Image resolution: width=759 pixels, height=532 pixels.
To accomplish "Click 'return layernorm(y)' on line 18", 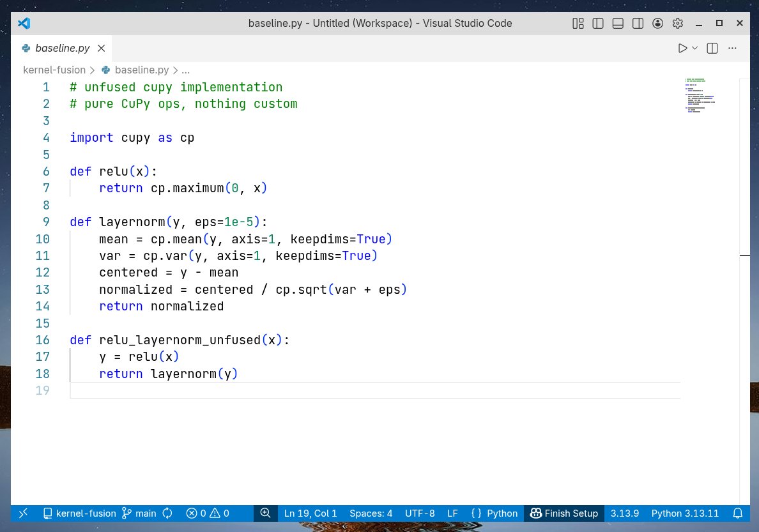I will 169,374.
